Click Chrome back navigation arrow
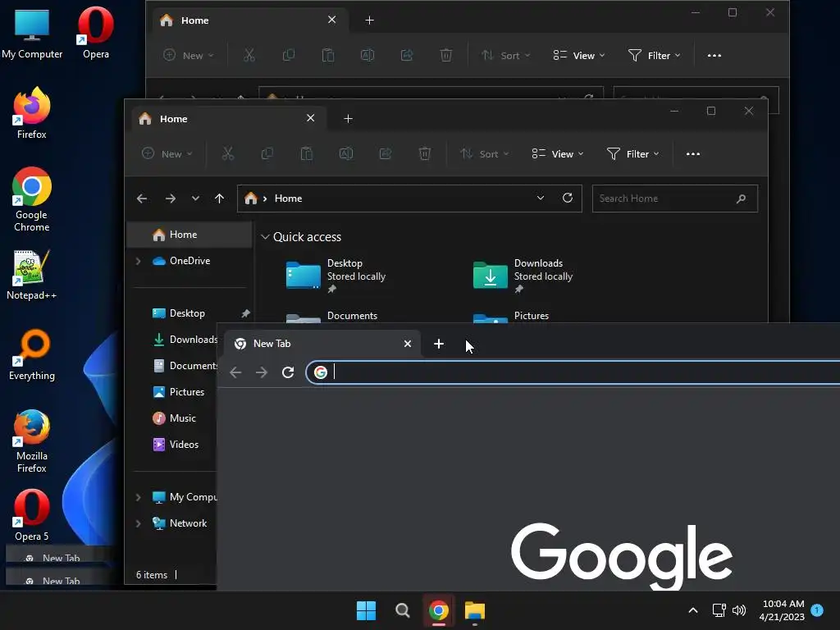 (x=235, y=372)
